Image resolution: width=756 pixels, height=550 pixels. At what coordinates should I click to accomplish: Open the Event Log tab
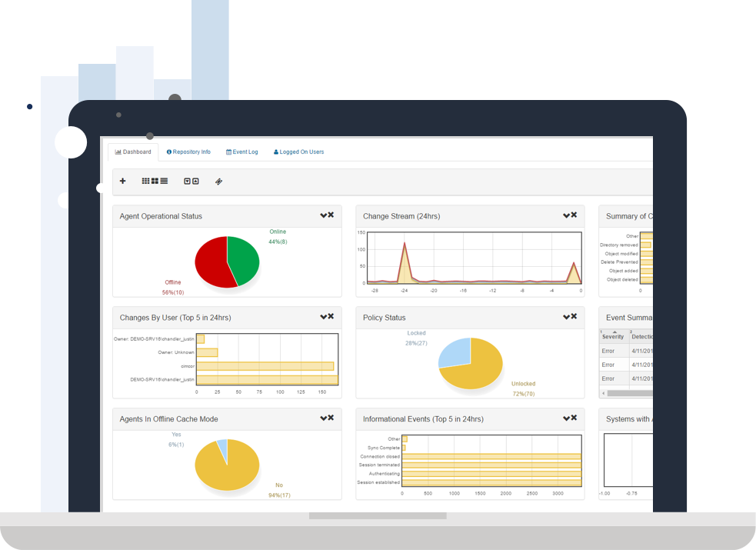click(x=242, y=152)
